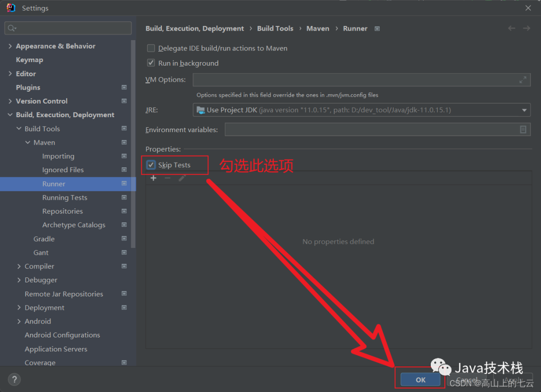541x392 pixels.
Task: Click the project-level icon on Archetype Catalogs row
Action: [x=124, y=225]
